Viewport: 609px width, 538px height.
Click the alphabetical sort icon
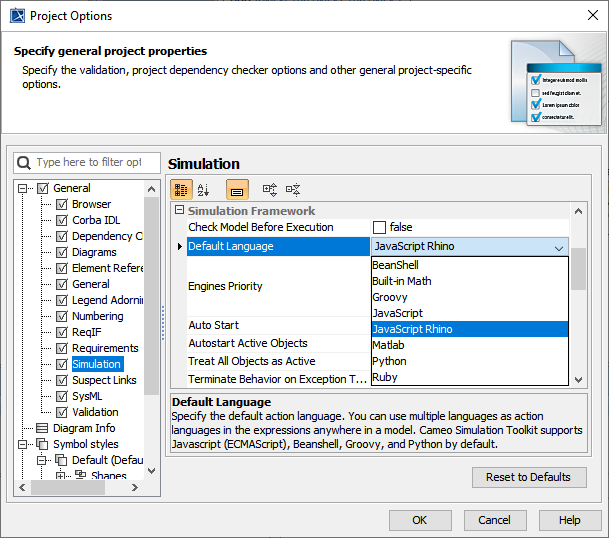coord(204,189)
